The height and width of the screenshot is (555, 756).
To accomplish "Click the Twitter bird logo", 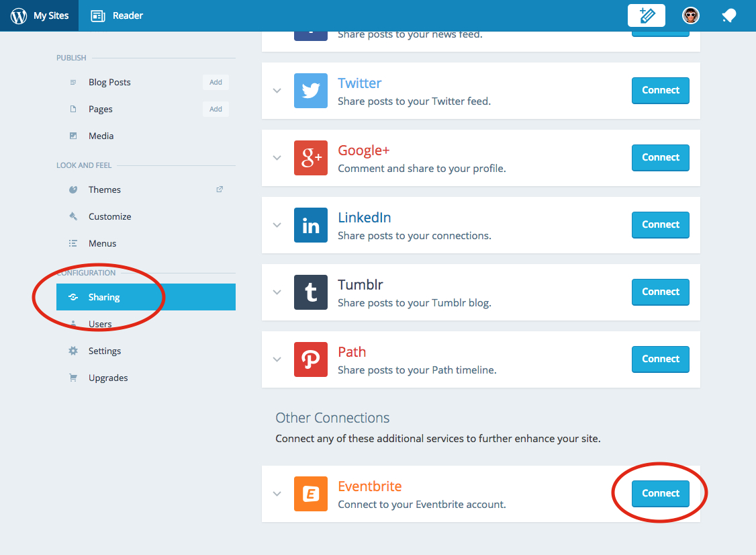I will point(310,91).
